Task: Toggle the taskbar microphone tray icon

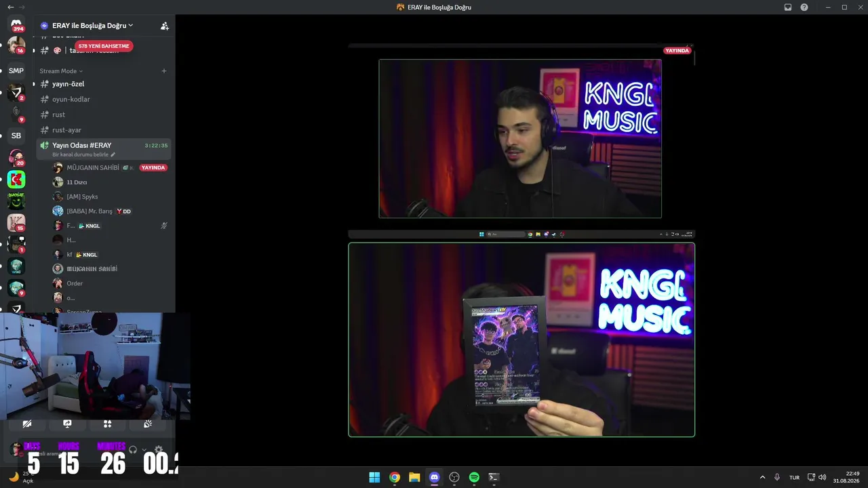Action: coord(777,477)
